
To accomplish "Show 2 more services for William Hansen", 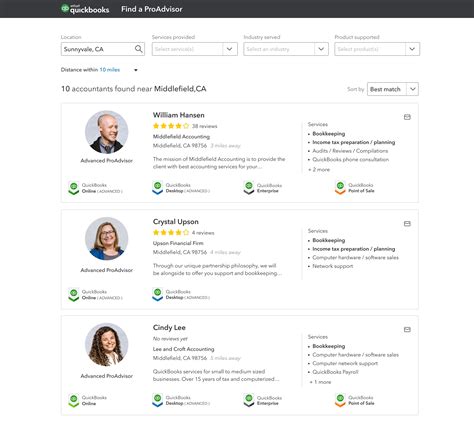I will 319,170.
